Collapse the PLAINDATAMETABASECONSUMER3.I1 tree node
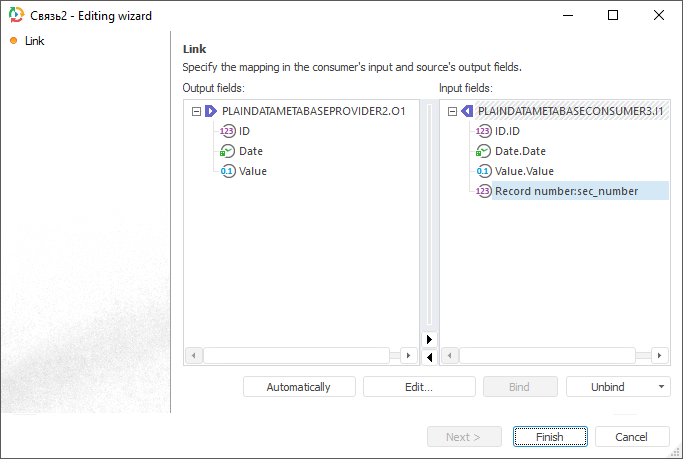The image size is (683, 459). coord(451,111)
